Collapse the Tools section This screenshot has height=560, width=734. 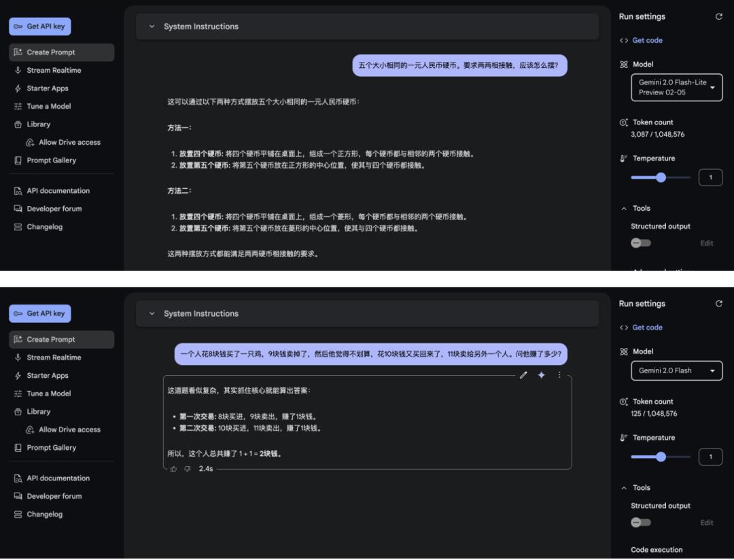tap(624, 208)
